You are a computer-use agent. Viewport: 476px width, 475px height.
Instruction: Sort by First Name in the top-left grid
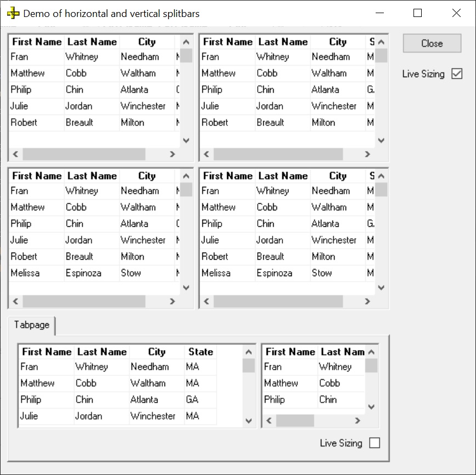[x=36, y=42]
